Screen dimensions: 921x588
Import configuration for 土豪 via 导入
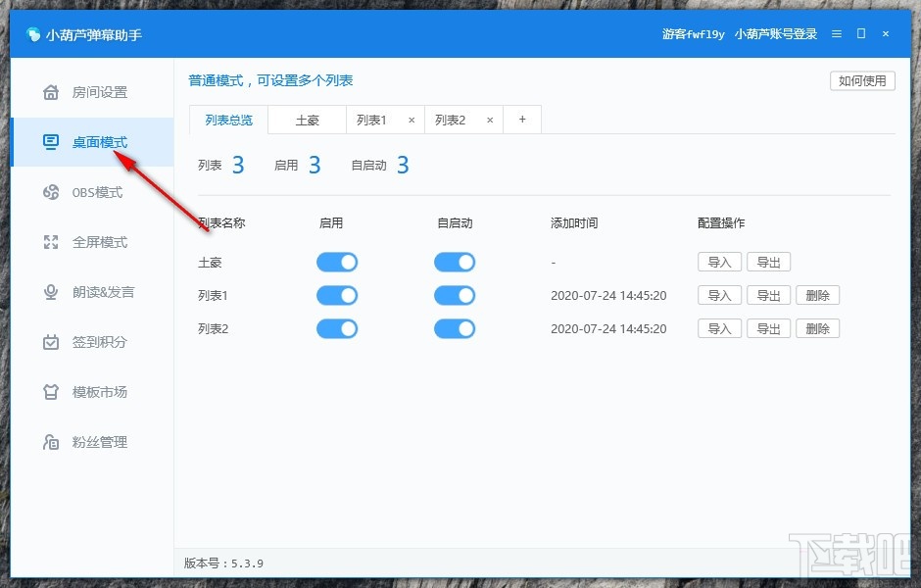coord(719,262)
